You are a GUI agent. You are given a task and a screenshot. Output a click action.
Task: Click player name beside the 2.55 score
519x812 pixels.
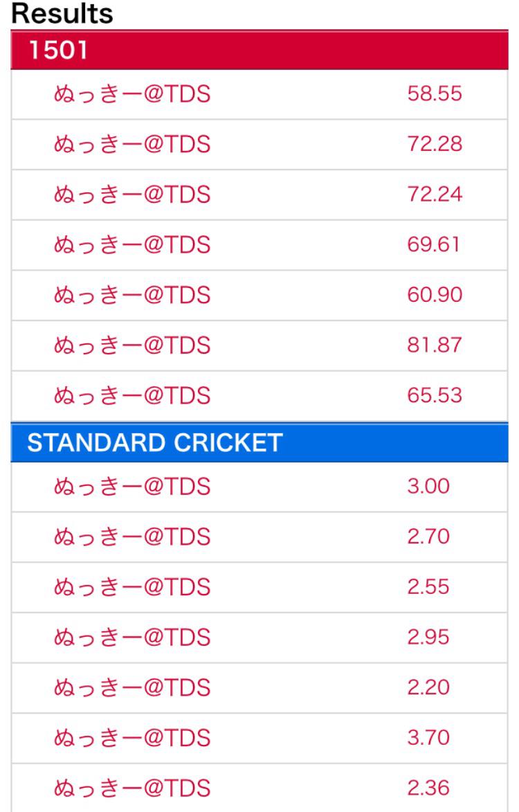pos(131,587)
